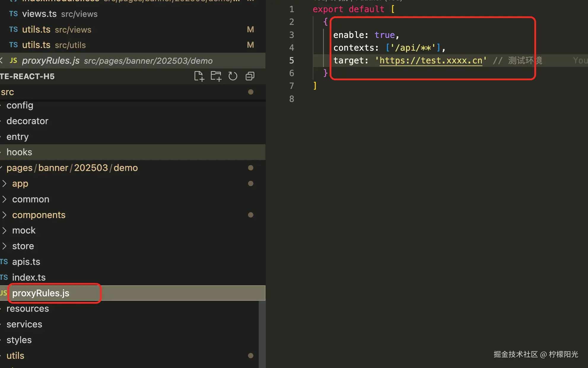Open utils.ts from src/utils in open editors
Image resolution: width=588 pixels, height=368 pixels.
click(x=36, y=45)
